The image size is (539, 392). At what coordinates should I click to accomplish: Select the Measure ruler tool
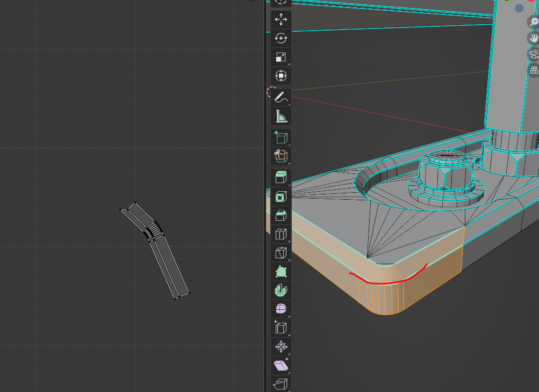tap(281, 115)
